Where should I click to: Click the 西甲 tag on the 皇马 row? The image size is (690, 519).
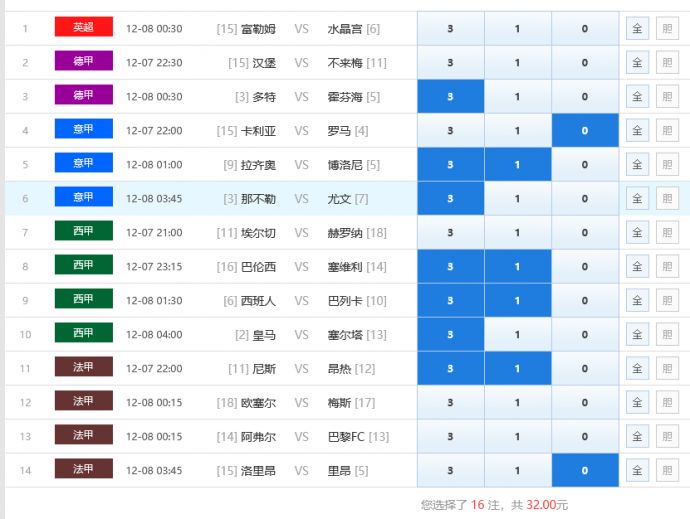point(83,333)
